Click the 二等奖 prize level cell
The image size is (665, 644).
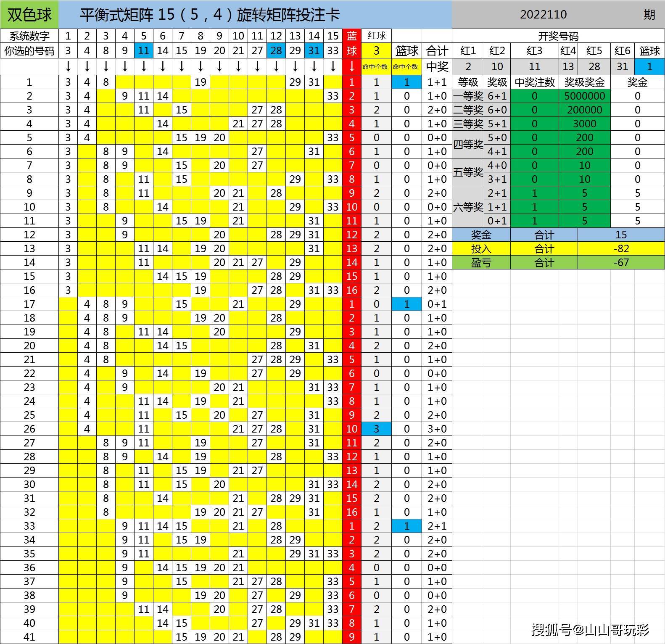coord(468,110)
